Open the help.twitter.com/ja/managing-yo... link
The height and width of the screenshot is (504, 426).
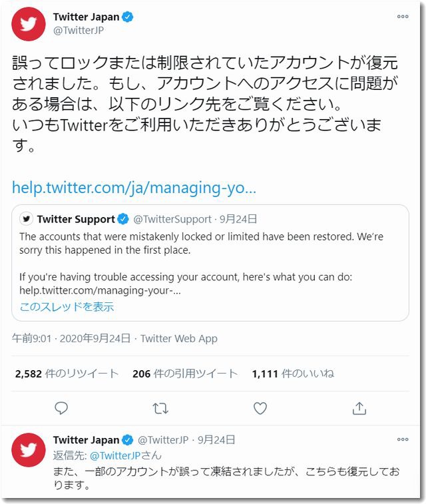tap(134, 188)
